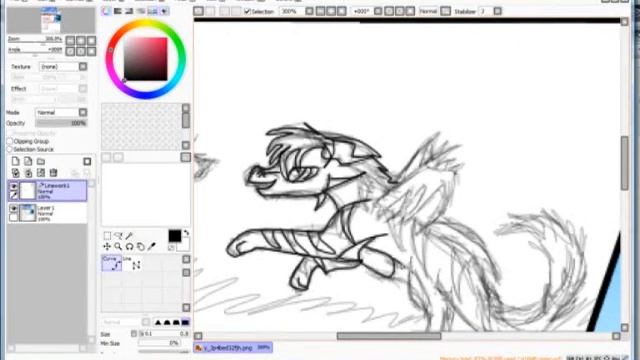Adjust the layer Opacity slider
The height and width of the screenshot is (360, 640).
point(61,123)
